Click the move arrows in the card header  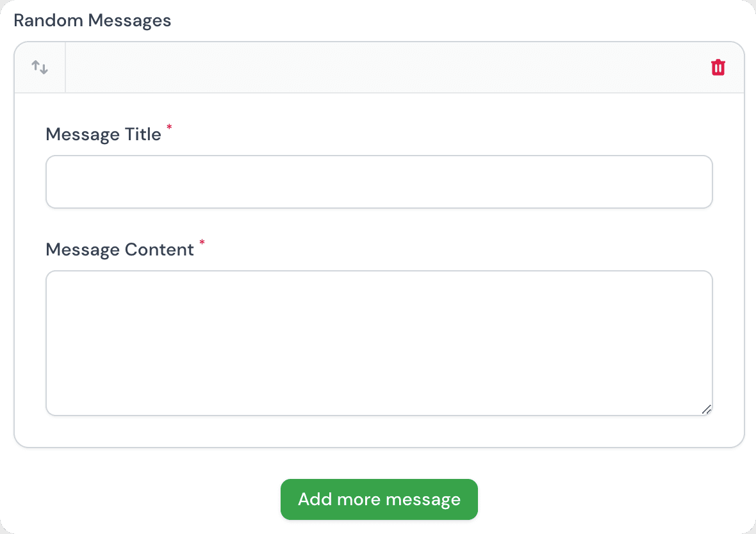pyautogui.click(x=40, y=67)
